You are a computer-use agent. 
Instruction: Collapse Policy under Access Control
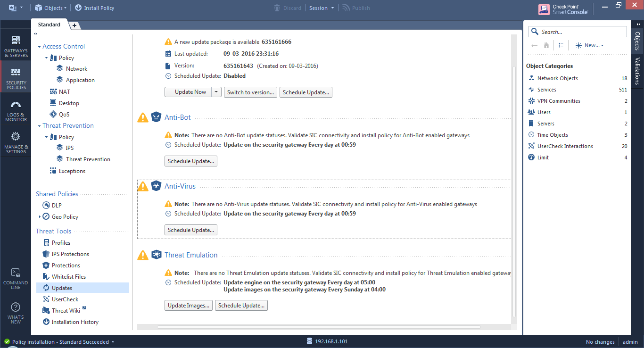coord(47,58)
